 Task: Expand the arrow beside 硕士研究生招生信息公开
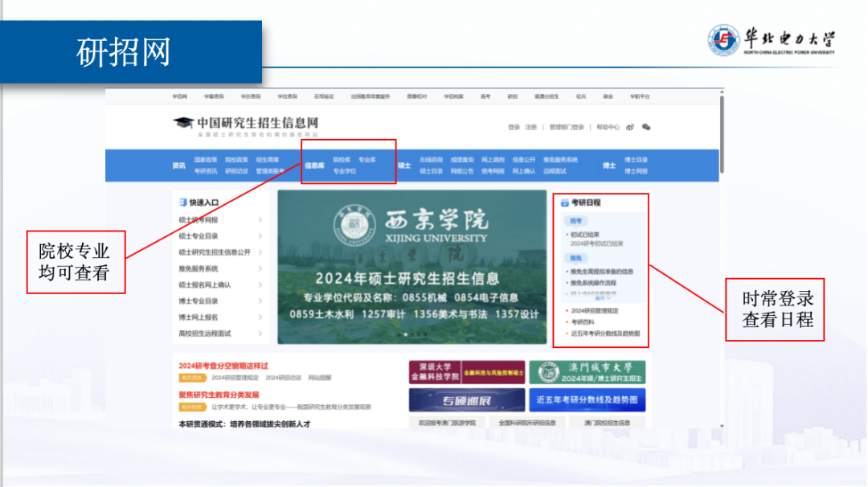click(x=260, y=252)
